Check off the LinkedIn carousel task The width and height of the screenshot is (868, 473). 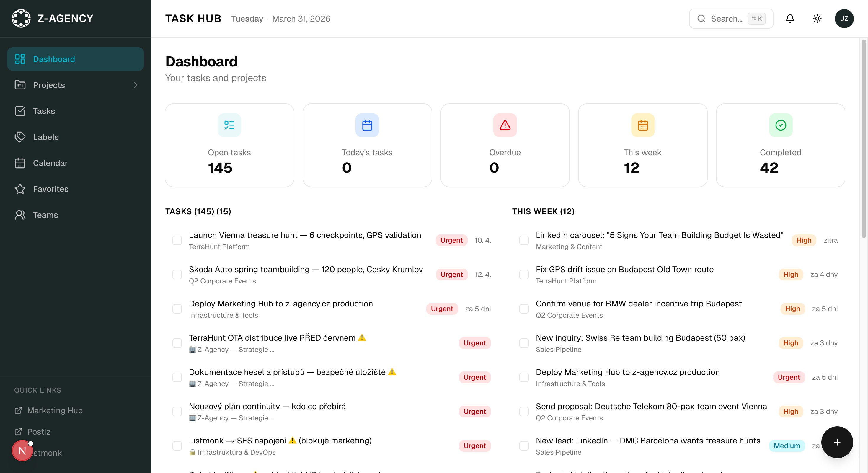[x=524, y=240]
